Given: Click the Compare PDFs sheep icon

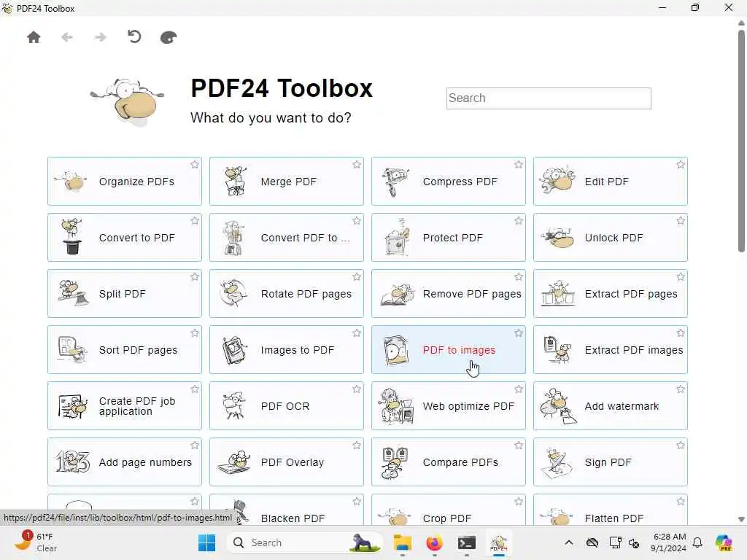Looking at the screenshot, I should click(395, 463).
